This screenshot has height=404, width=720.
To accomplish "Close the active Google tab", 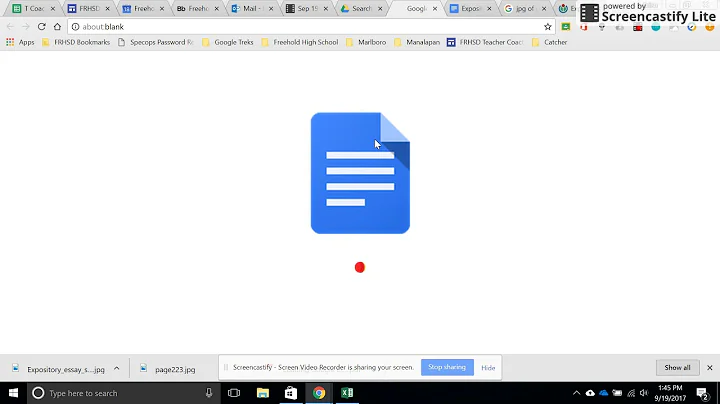I will [x=435, y=9].
